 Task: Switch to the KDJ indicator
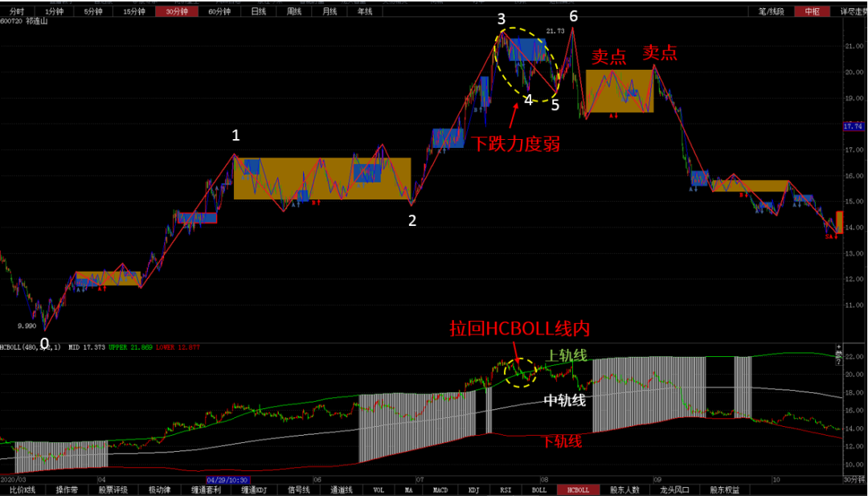[x=473, y=490]
